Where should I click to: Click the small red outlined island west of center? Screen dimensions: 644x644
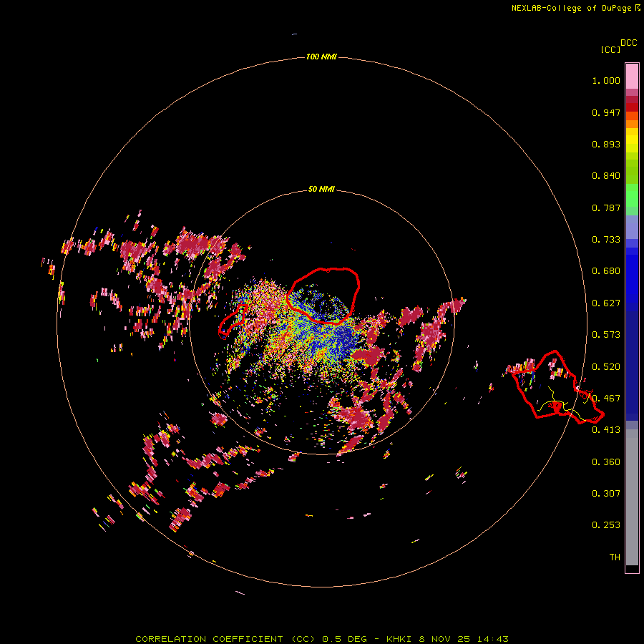[233, 321]
